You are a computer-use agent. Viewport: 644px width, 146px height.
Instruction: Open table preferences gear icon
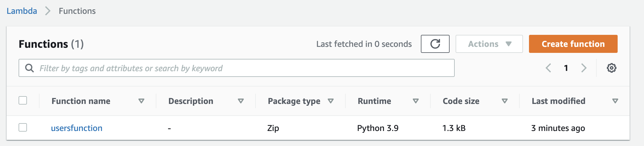pyautogui.click(x=611, y=68)
